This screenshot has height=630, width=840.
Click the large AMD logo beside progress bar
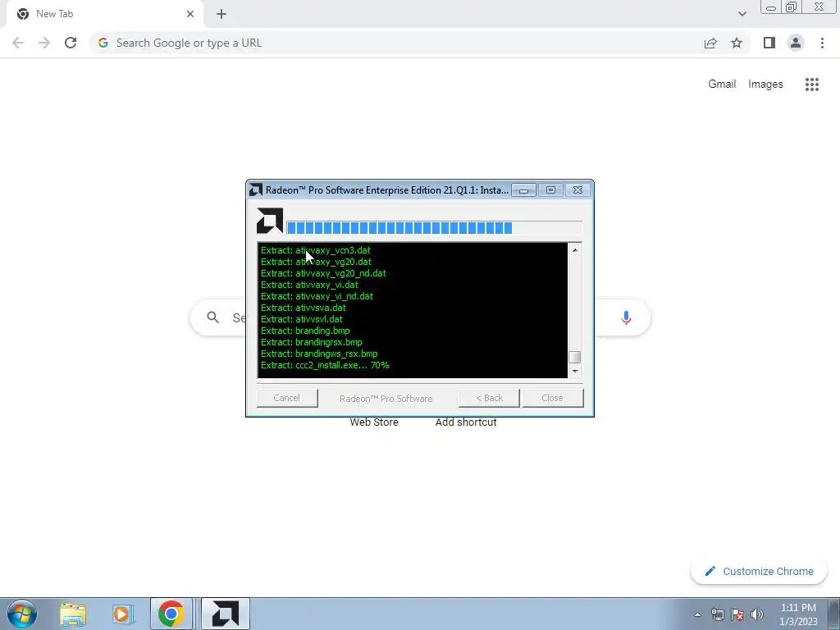[x=269, y=221]
